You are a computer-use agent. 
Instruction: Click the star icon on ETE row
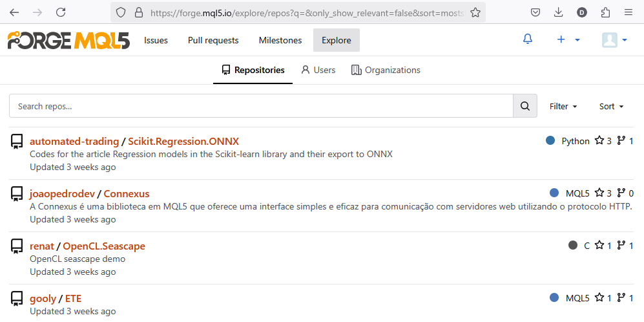pos(599,297)
